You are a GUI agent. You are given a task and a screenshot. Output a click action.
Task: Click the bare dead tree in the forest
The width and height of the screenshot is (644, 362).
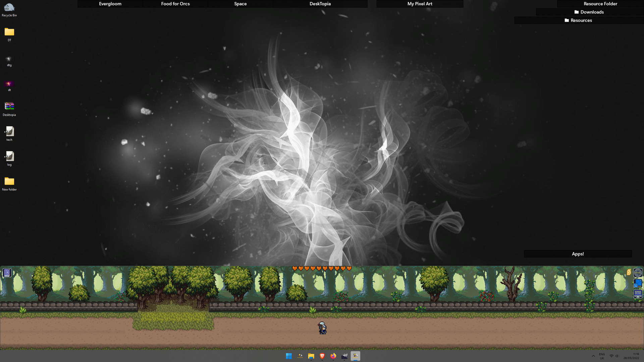pyautogui.click(x=512, y=284)
